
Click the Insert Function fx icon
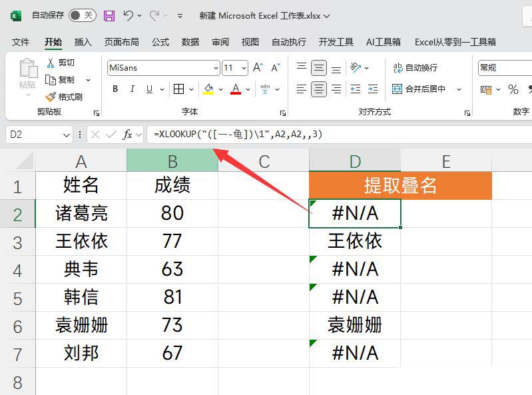127,135
